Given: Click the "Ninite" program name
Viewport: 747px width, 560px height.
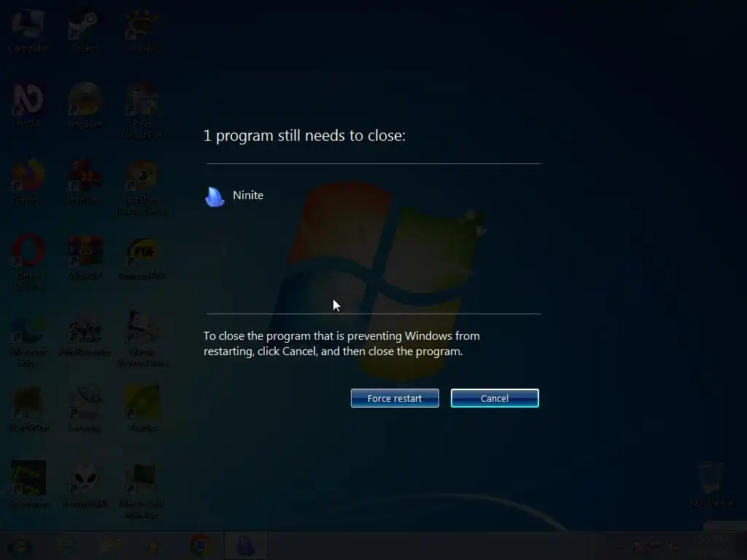Looking at the screenshot, I should (x=248, y=195).
